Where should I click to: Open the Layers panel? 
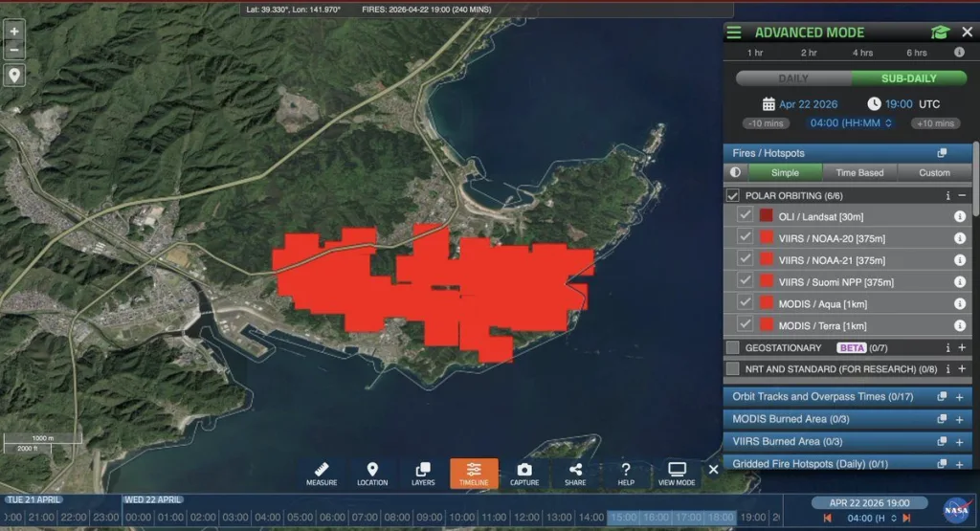(x=423, y=473)
